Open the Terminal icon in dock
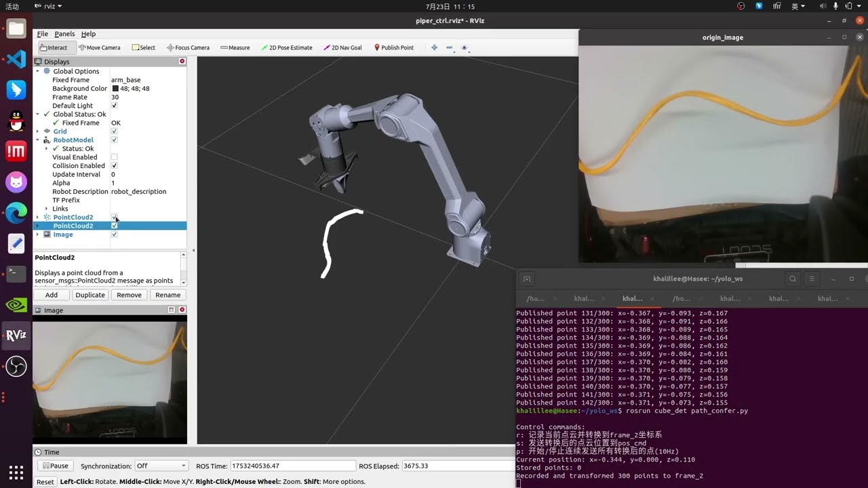868x488 pixels. click(16, 274)
